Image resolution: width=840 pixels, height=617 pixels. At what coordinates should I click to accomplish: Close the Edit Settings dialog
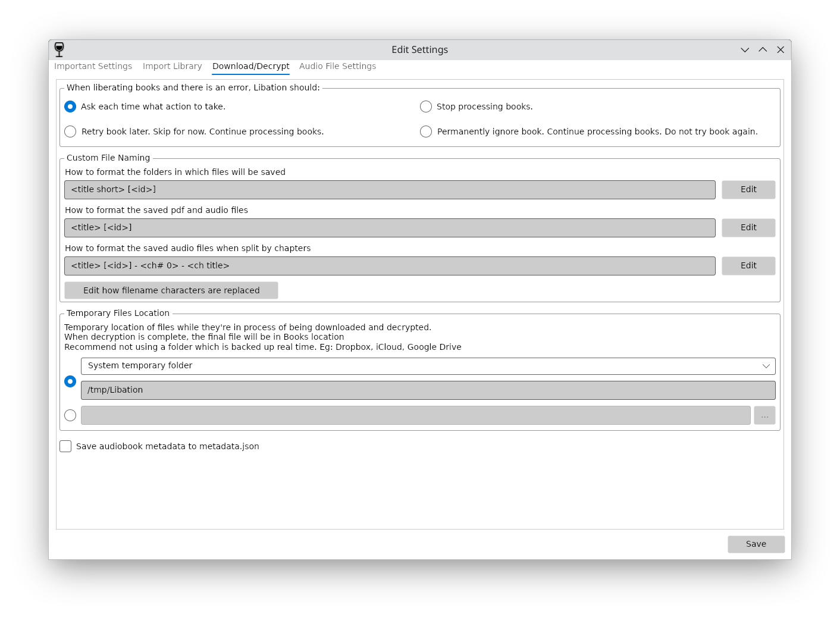tap(781, 50)
